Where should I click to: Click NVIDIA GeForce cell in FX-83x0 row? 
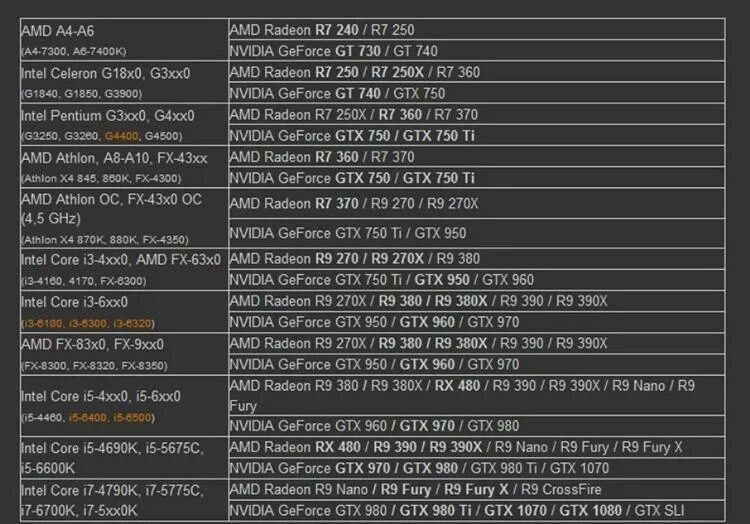pyautogui.click(x=477, y=364)
